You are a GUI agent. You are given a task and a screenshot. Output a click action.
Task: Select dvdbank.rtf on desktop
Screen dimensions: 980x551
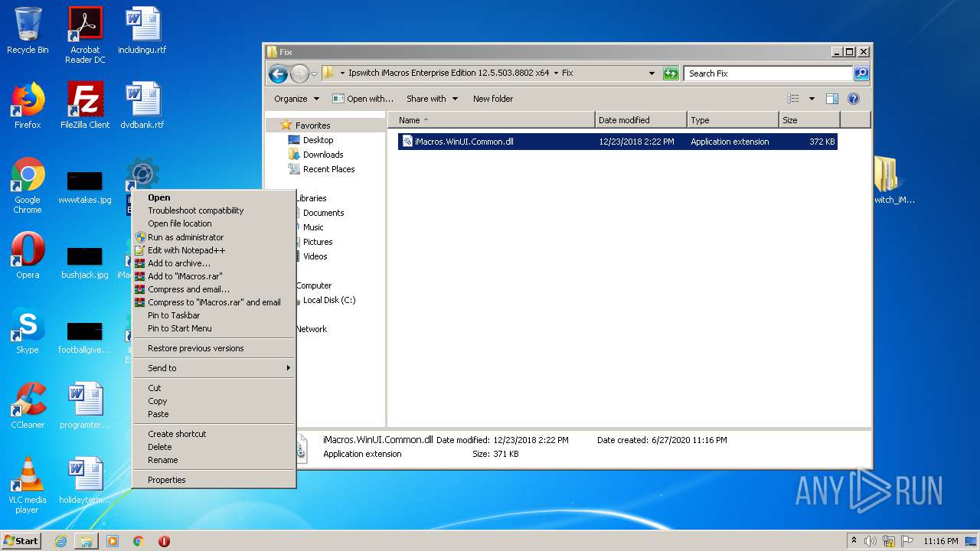[x=142, y=106]
